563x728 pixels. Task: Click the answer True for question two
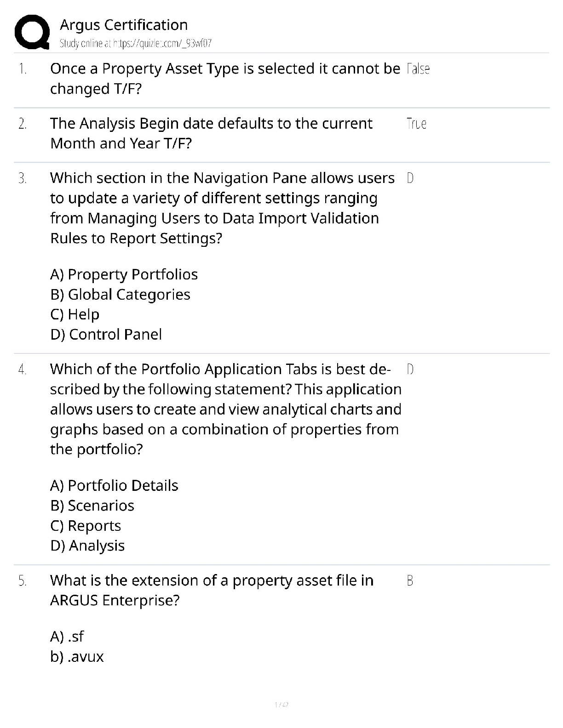coord(416,124)
